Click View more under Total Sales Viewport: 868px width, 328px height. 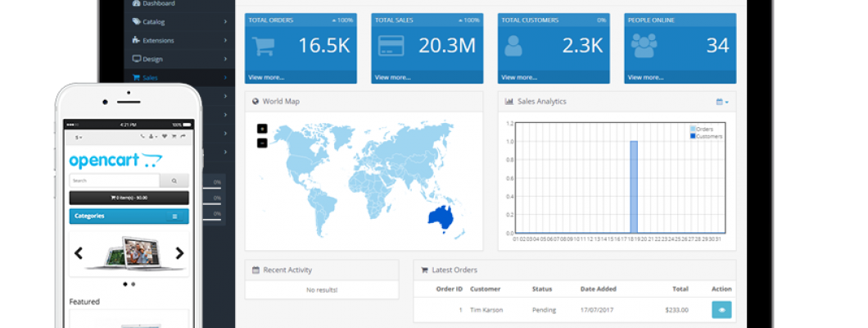pyautogui.click(x=392, y=77)
